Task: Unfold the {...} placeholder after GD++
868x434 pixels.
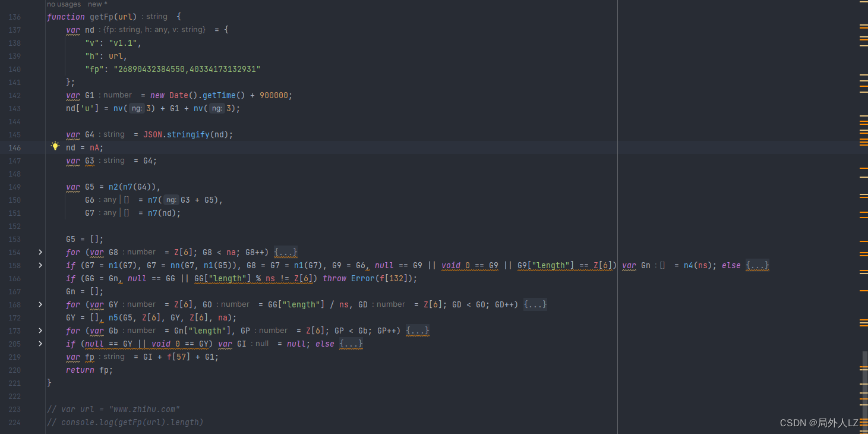Action: [x=535, y=304]
